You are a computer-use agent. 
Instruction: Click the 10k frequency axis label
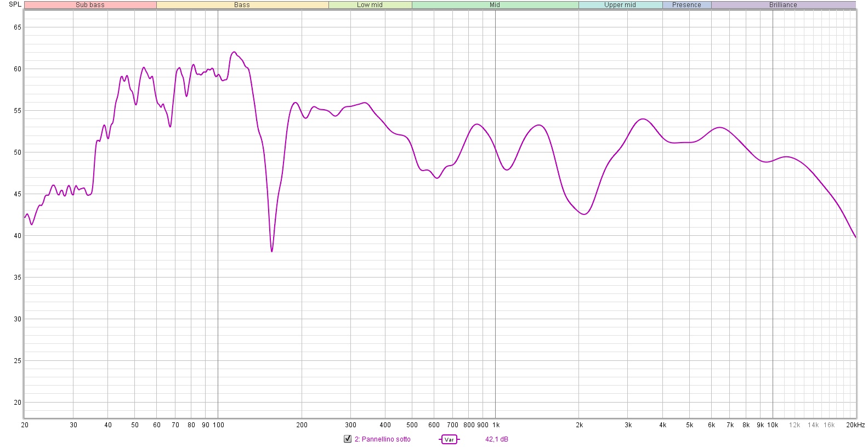pos(773,425)
